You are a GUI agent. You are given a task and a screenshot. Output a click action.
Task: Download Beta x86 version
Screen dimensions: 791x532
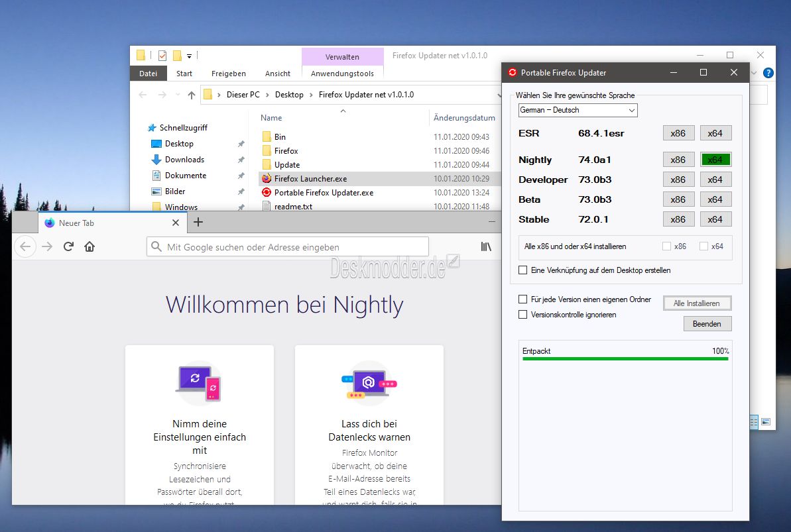(678, 199)
